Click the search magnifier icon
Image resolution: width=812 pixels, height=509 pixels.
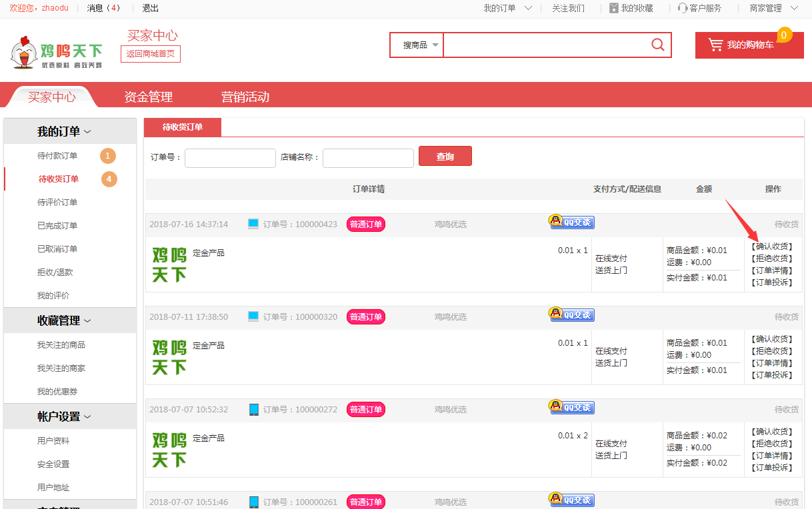coord(657,45)
